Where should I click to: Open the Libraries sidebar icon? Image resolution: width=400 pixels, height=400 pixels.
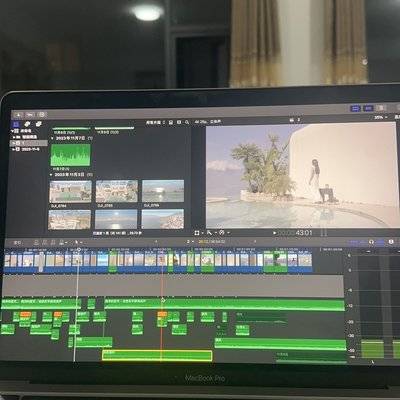click(x=16, y=124)
